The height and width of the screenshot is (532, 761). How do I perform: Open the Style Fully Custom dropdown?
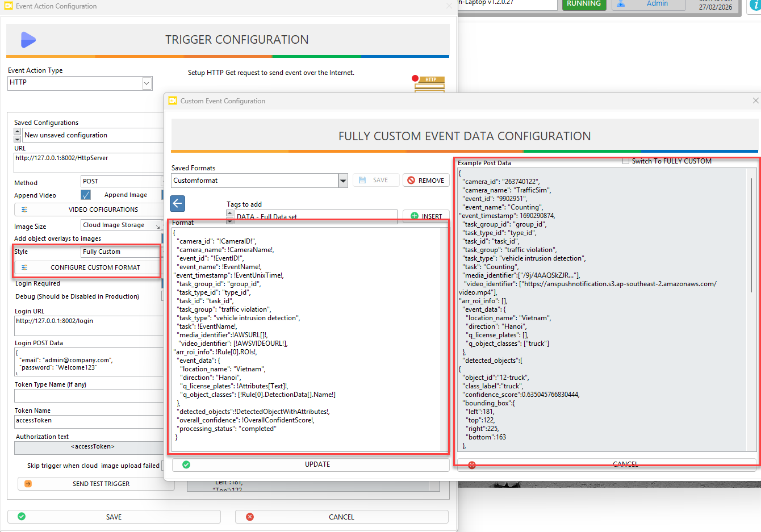[120, 252]
